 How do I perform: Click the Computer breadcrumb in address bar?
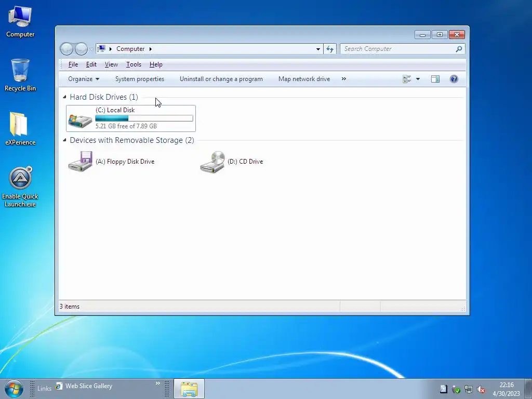point(130,49)
